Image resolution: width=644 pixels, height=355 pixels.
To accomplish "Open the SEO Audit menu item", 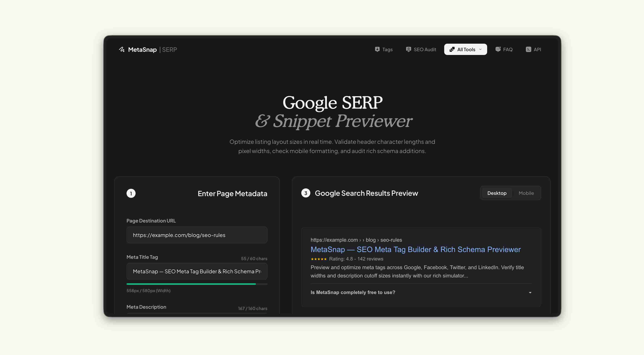I will click(421, 49).
